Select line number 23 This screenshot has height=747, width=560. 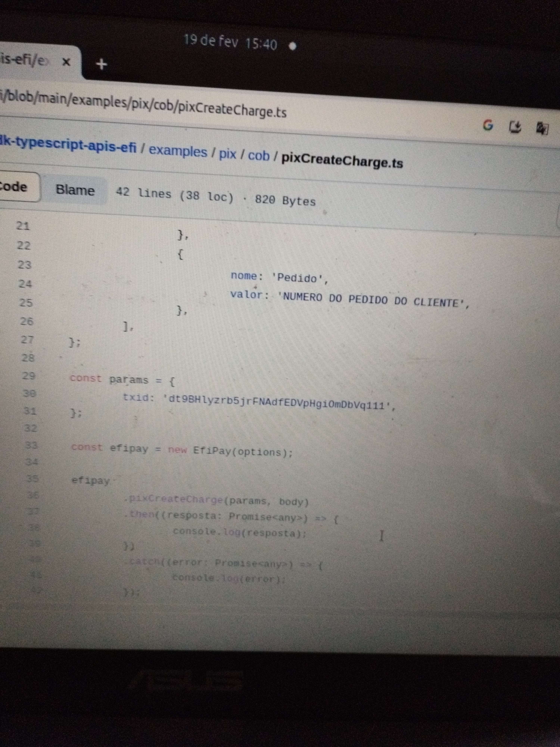[x=24, y=265]
